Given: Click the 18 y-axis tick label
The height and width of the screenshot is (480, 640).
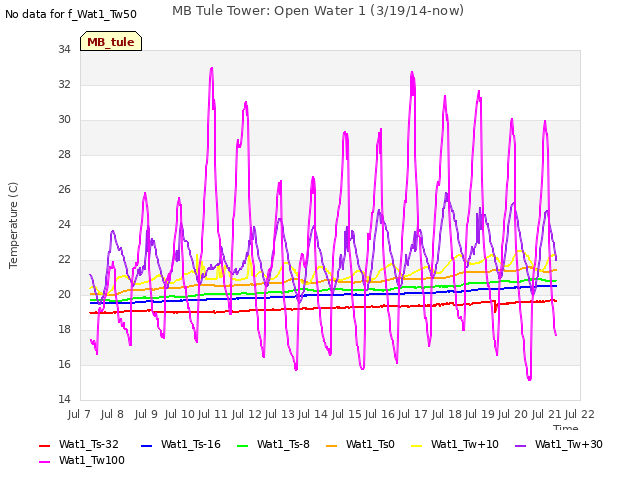Looking at the screenshot, I should pos(64,330).
